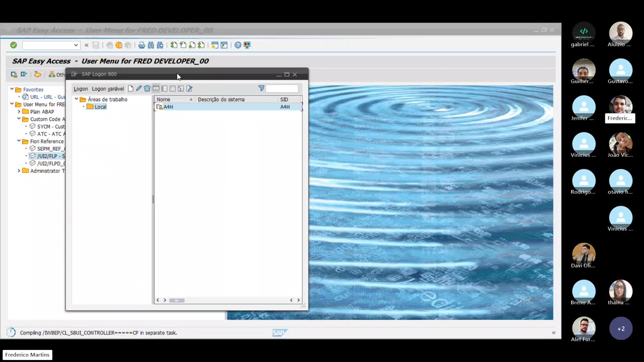Click the orange Exit icon

119,45
